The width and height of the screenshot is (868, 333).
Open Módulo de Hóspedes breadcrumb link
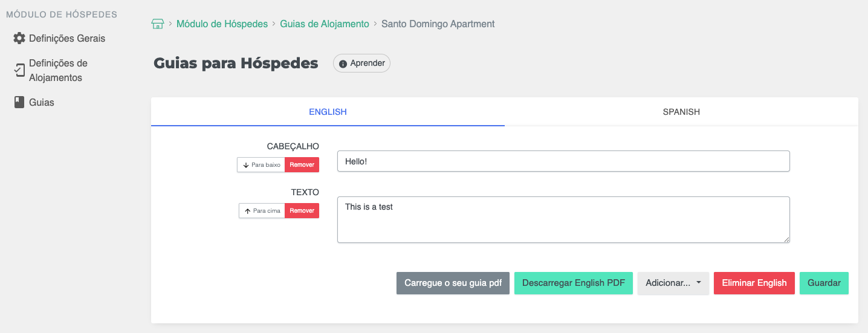tap(222, 24)
